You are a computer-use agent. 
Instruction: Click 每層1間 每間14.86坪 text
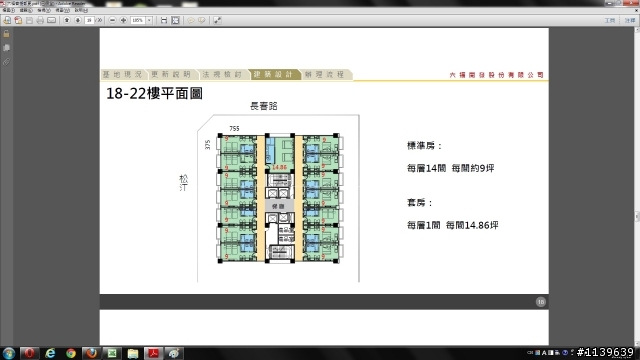[x=453, y=225]
